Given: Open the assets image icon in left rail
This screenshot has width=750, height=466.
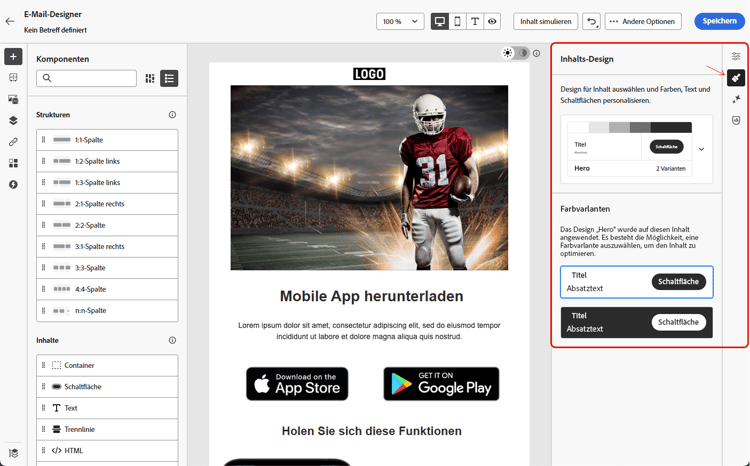Looking at the screenshot, I should 13,99.
